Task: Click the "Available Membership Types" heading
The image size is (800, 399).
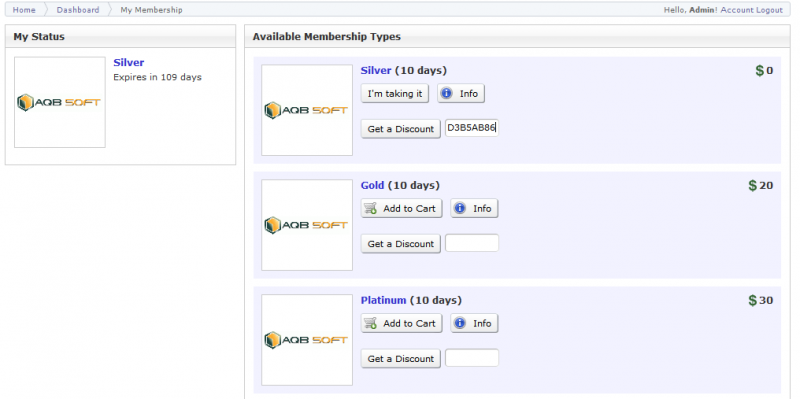Action: click(x=327, y=37)
